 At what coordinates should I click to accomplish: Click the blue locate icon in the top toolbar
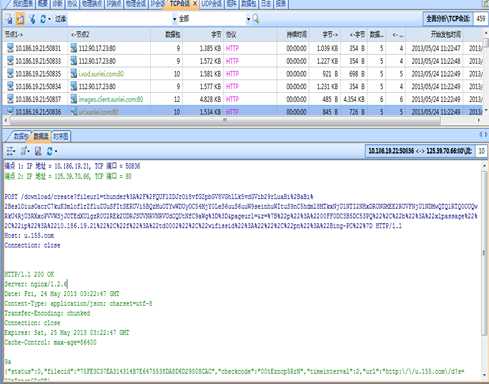point(33,19)
